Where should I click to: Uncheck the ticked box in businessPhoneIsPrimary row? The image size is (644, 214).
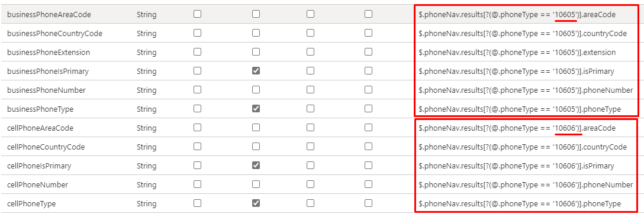[x=256, y=71]
